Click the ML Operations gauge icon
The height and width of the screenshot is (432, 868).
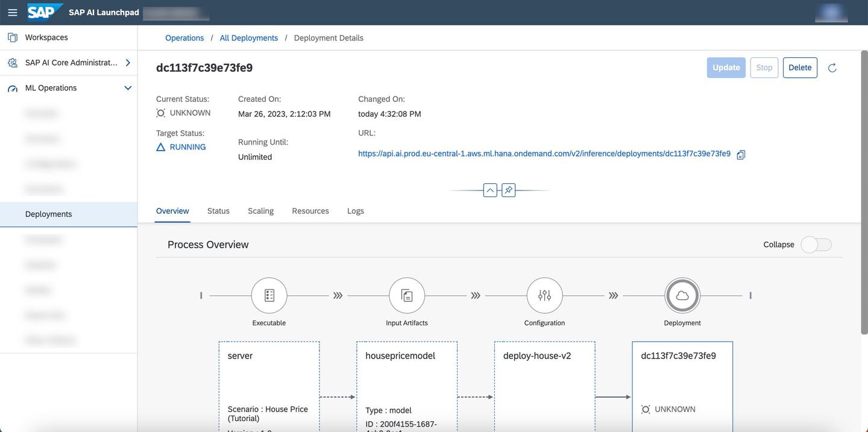(x=13, y=88)
